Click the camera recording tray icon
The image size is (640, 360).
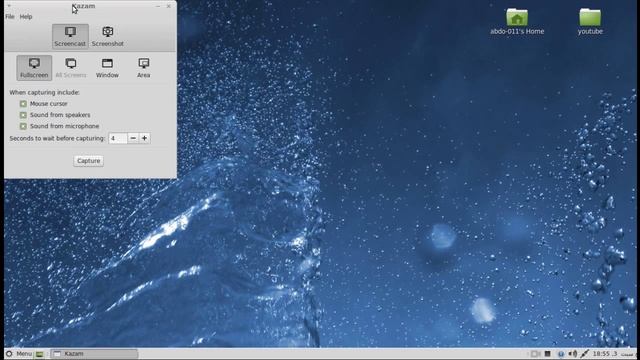[535, 354]
